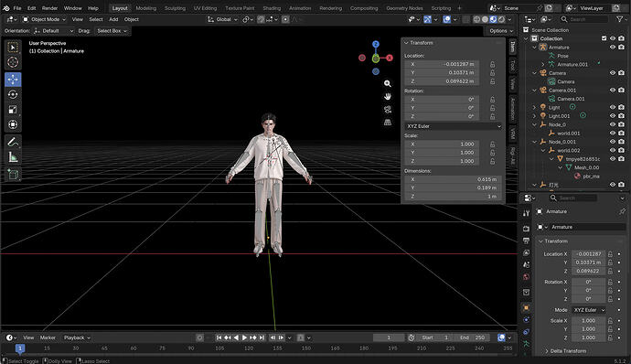Hide Camera.001 via its eye icon
The height and width of the screenshot is (364, 631).
(x=613, y=91)
